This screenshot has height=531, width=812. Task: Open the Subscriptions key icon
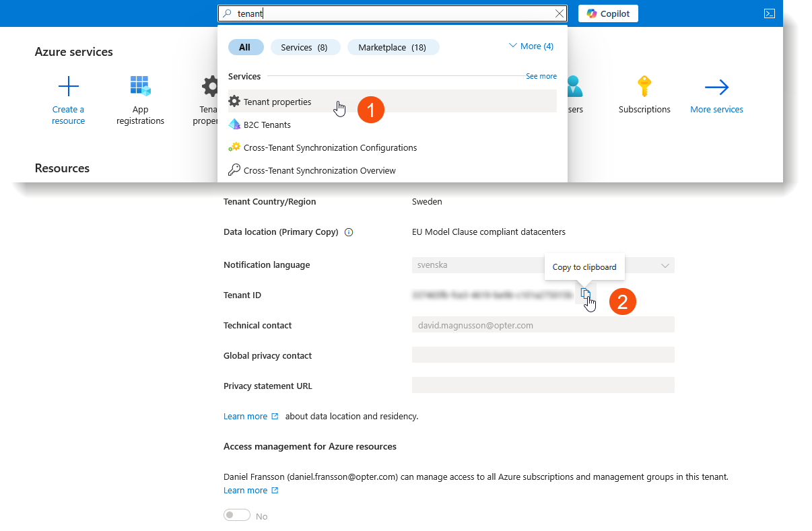[644, 86]
